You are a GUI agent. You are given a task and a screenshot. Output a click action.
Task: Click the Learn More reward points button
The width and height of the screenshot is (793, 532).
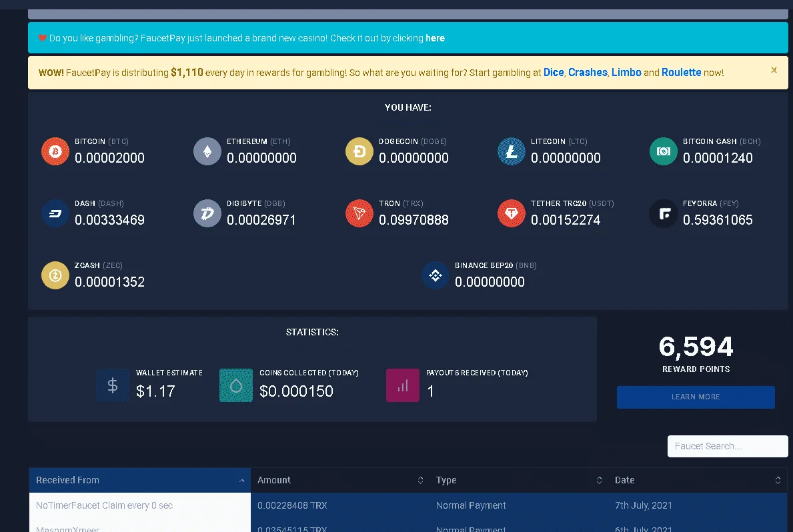[x=696, y=397]
